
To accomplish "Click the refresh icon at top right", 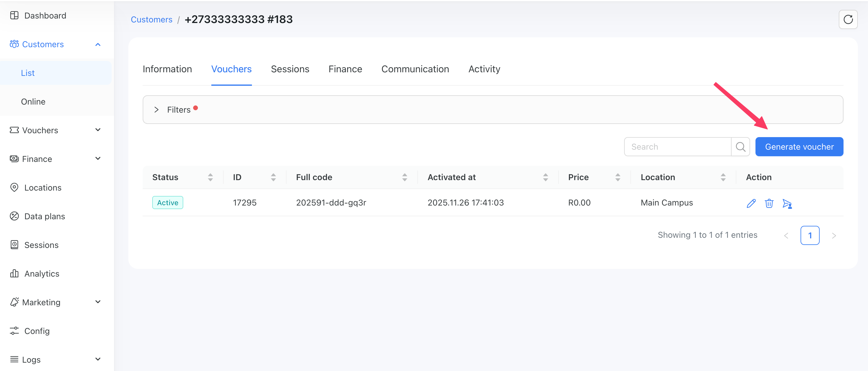I will [848, 19].
